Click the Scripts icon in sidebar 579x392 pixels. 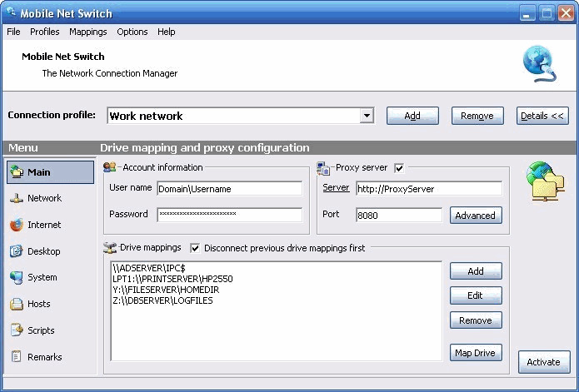click(x=17, y=330)
